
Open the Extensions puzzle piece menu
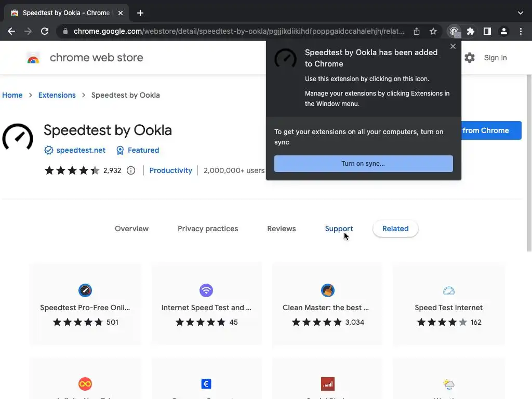tap(471, 31)
